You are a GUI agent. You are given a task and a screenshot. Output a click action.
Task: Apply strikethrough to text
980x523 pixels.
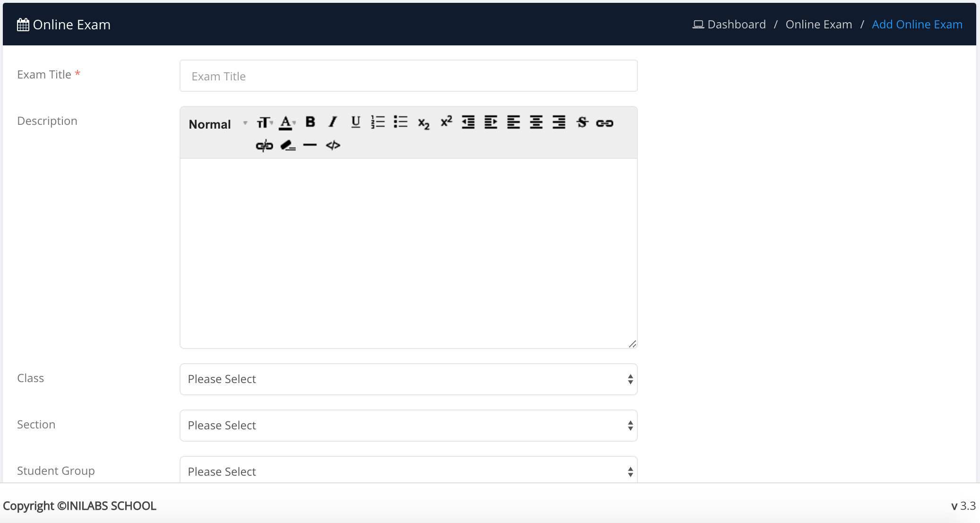click(582, 122)
